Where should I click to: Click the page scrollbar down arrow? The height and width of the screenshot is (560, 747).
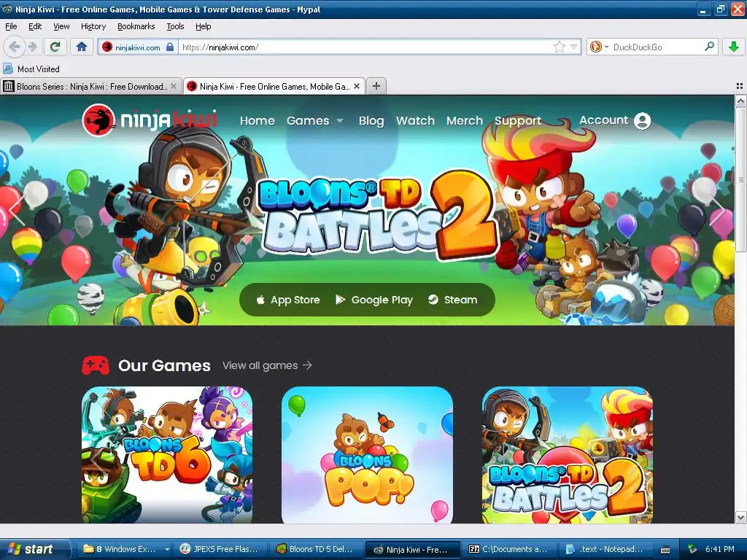point(741,518)
